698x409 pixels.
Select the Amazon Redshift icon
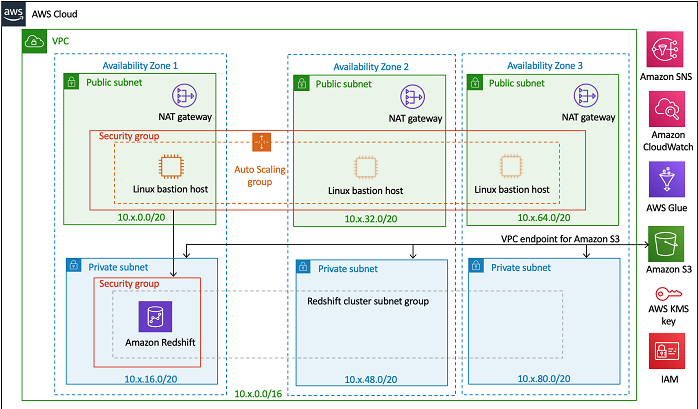pos(155,316)
